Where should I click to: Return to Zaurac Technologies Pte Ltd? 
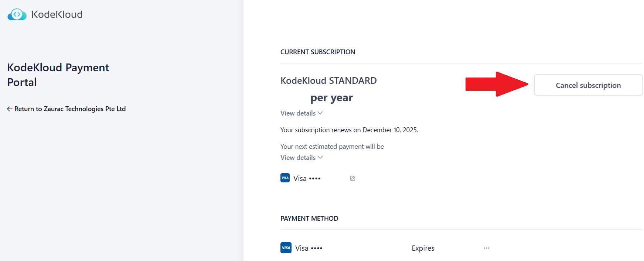tap(70, 109)
